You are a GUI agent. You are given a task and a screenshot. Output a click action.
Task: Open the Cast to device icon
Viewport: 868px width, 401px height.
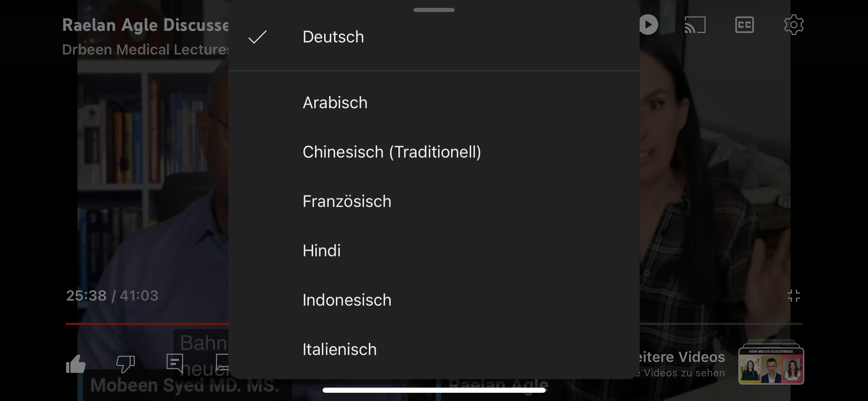[x=695, y=25]
